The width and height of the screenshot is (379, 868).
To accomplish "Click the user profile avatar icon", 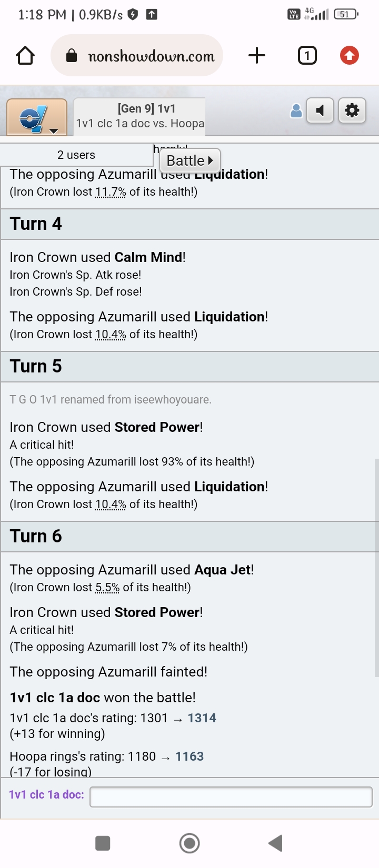I will click(x=296, y=110).
